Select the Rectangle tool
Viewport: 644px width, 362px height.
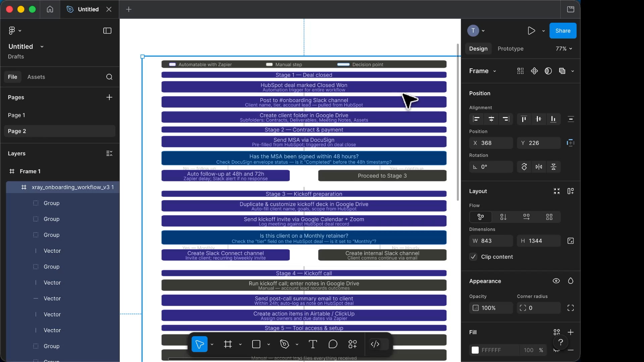pos(256,344)
